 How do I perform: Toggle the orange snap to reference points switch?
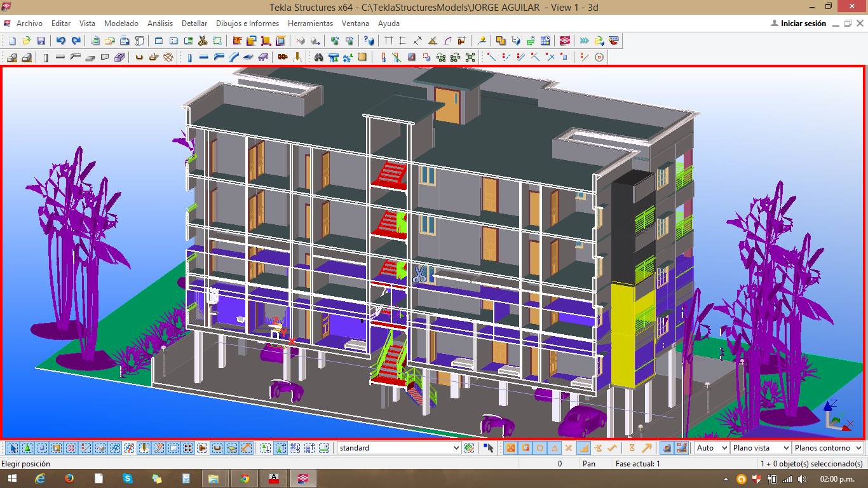click(x=510, y=448)
